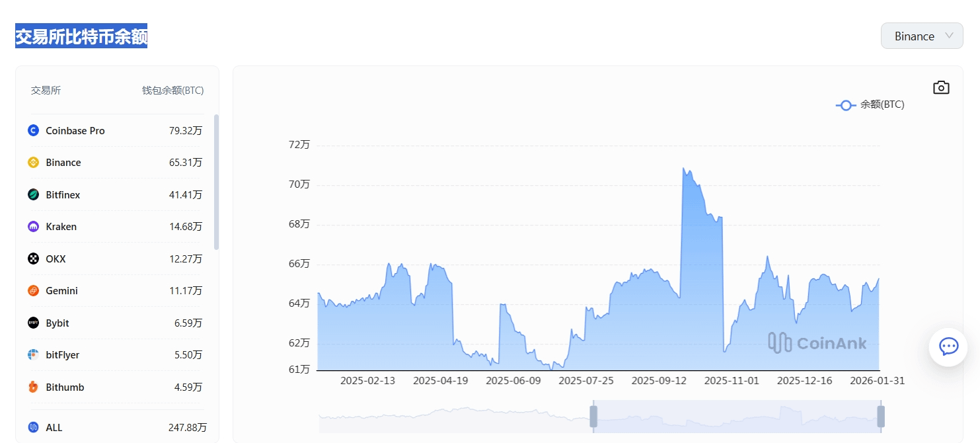Click the right handle of chart range slider

(881, 417)
